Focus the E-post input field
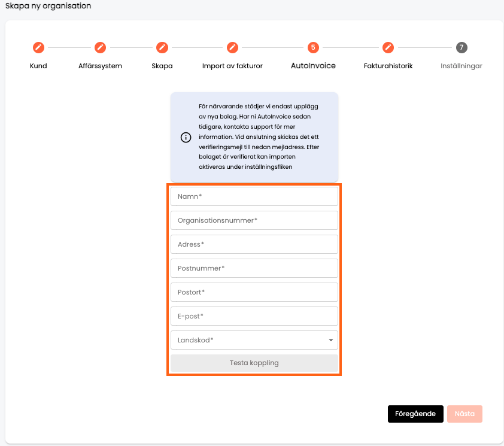 (x=254, y=317)
